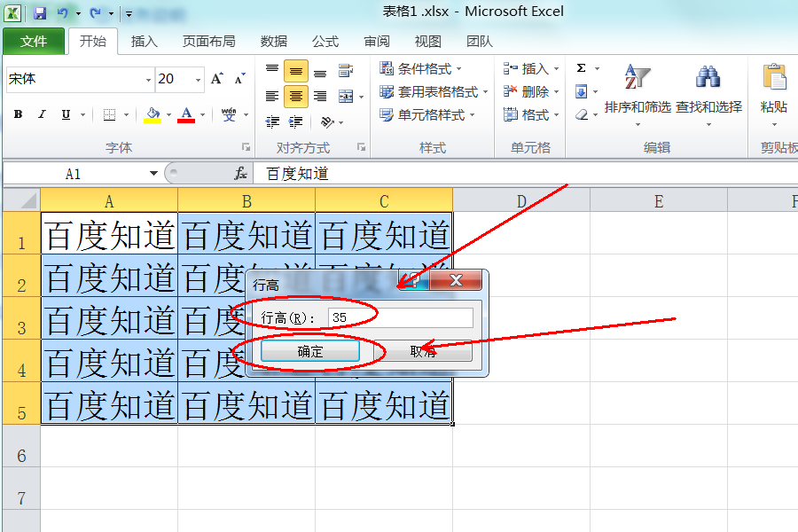
Task: Open 套用表格格式 table format menu
Action: pyautogui.click(x=434, y=91)
